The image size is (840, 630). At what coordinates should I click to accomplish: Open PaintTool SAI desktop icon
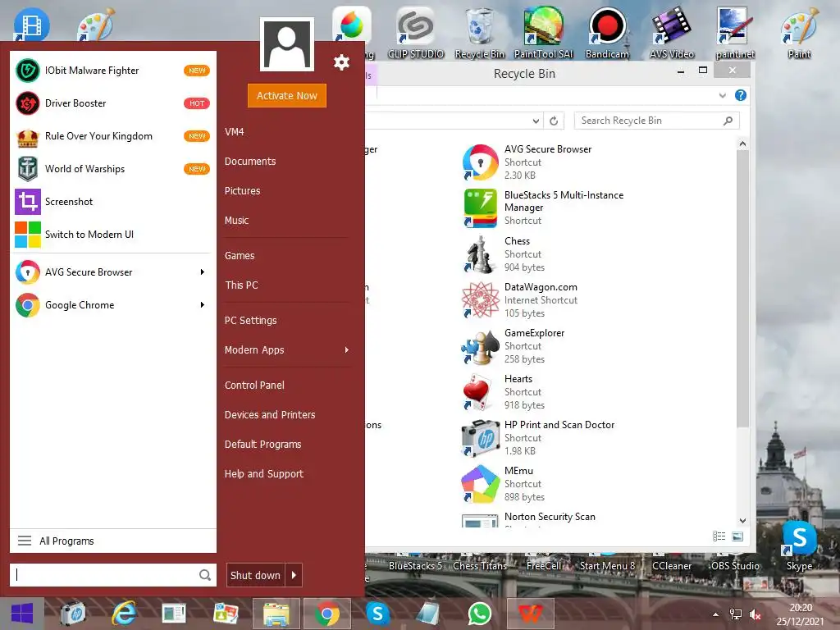[543, 33]
